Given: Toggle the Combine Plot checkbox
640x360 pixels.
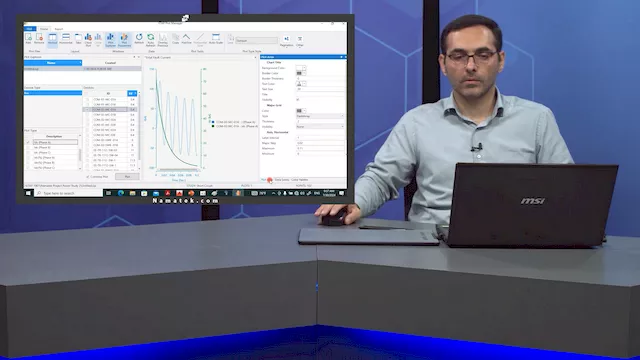Looking at the screenshot, I should click(88, 177).
